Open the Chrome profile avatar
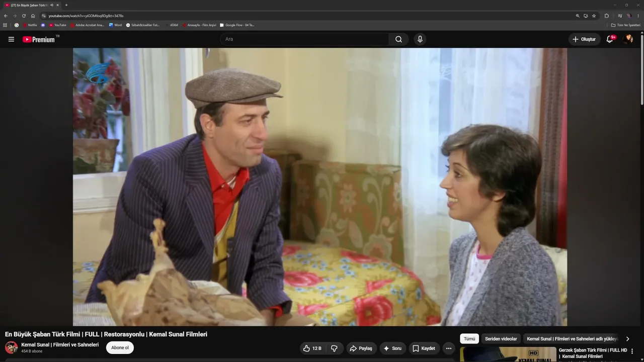The image size is (644, 362). click(x=629, y=16)
